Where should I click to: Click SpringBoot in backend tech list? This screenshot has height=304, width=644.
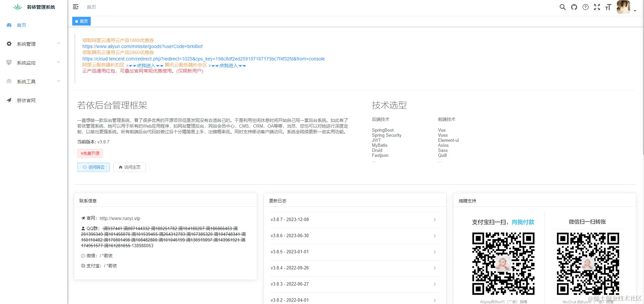383,130
